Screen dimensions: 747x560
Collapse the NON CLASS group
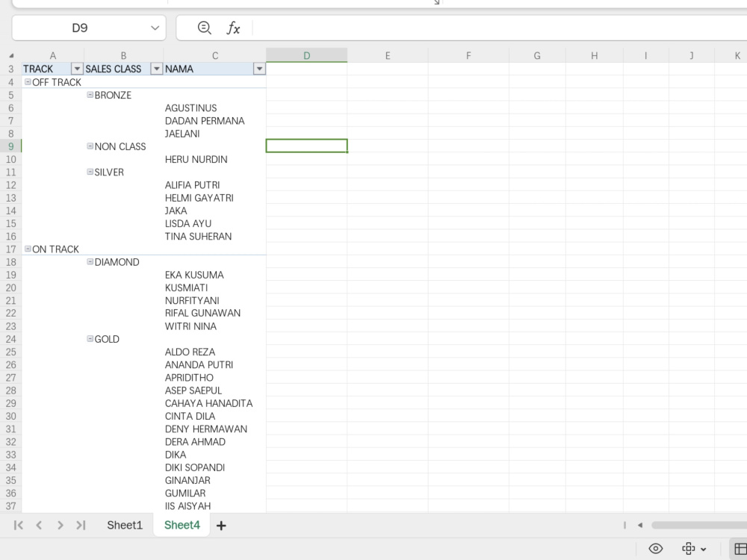pyautogui.click(x=90, y=146)
